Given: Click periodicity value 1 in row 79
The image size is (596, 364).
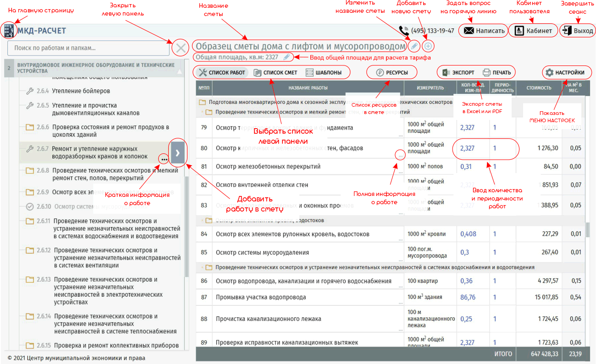Looking at the screenshot, I should coord(495,128).
